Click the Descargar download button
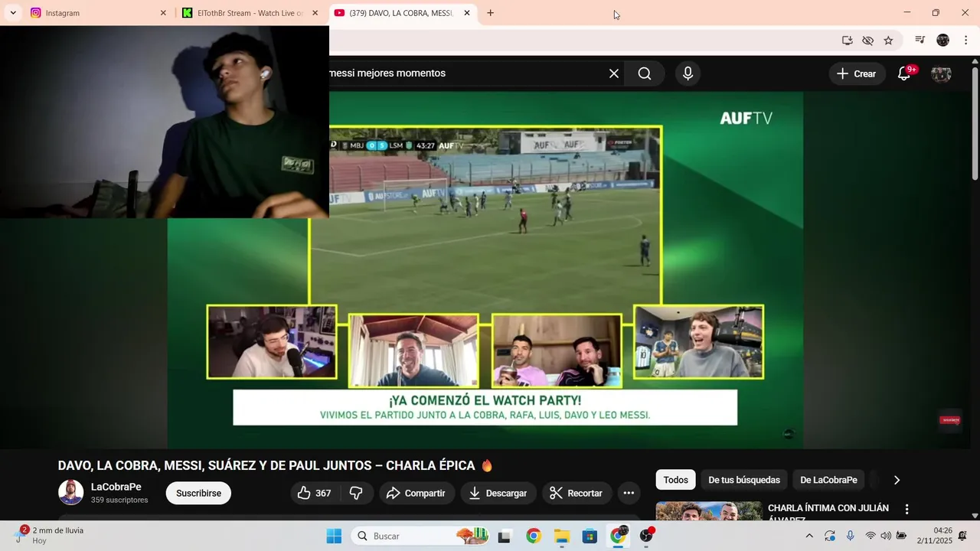Image resolution: width=980 pixels, height=551 pixels. [498, 493]
